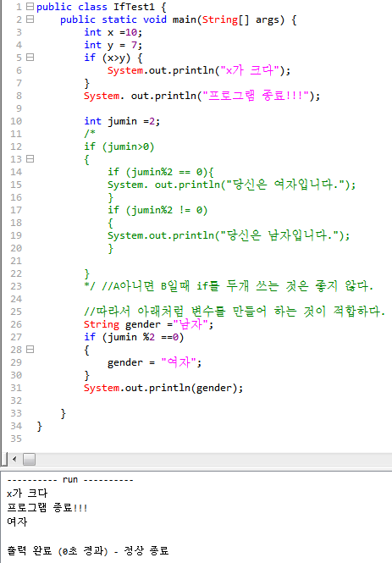Viewport: 392px width, 563px height.
Task: Click 'gender = "여자";' assignment
Action: 155,362
